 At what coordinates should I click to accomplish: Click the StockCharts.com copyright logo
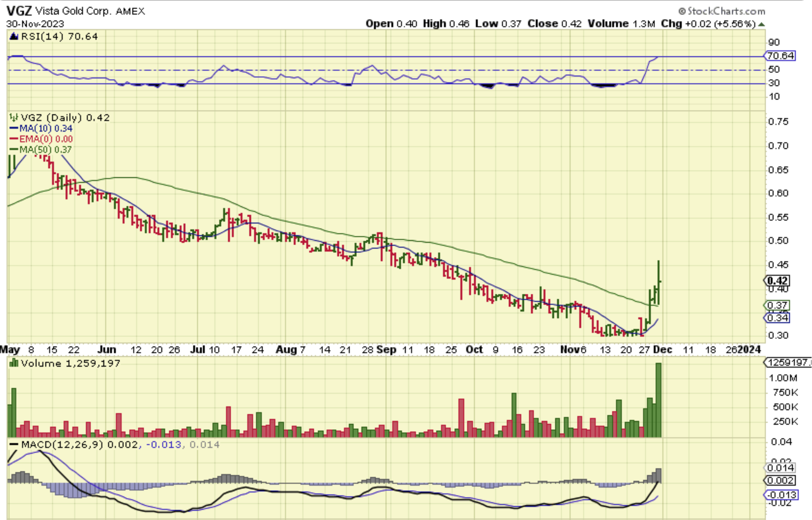point(722,11)
